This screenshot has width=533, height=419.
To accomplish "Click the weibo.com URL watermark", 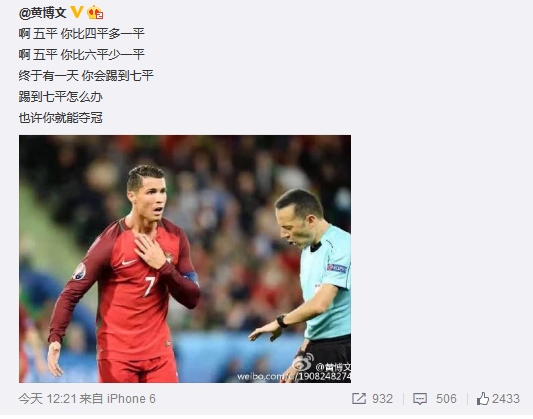I will (x=294, y=377).
